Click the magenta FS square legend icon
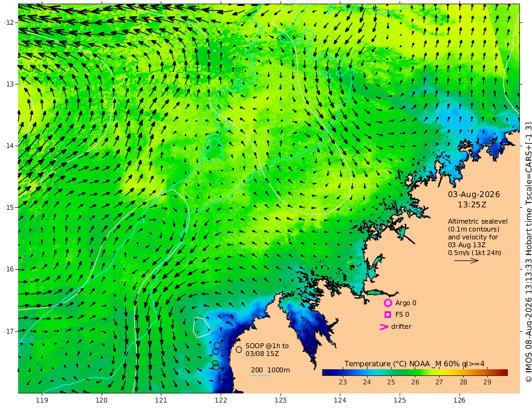Image resolution: width=532 pixels, height=411 pixels. [388, 314]
